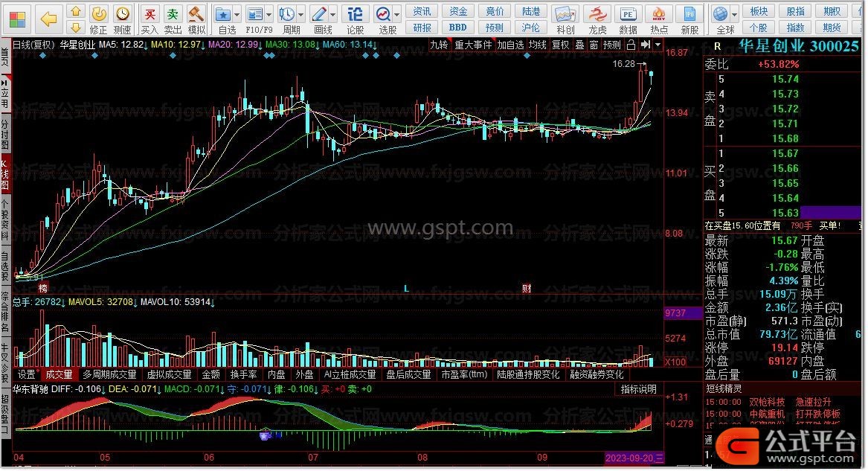This screenshot has height=471, width=868.
Task: Expand the 画线 dropdown arrow
Action: pyautogui.click(x=334, y=14)
